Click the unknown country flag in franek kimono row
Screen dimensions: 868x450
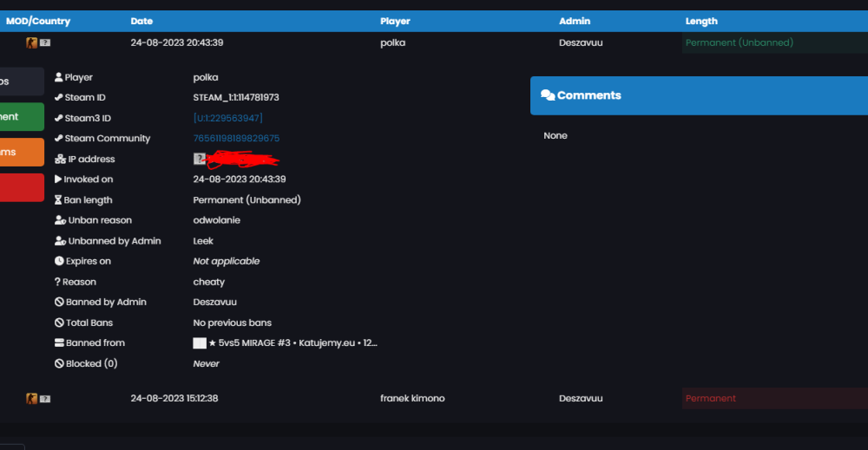click(45, 399)
